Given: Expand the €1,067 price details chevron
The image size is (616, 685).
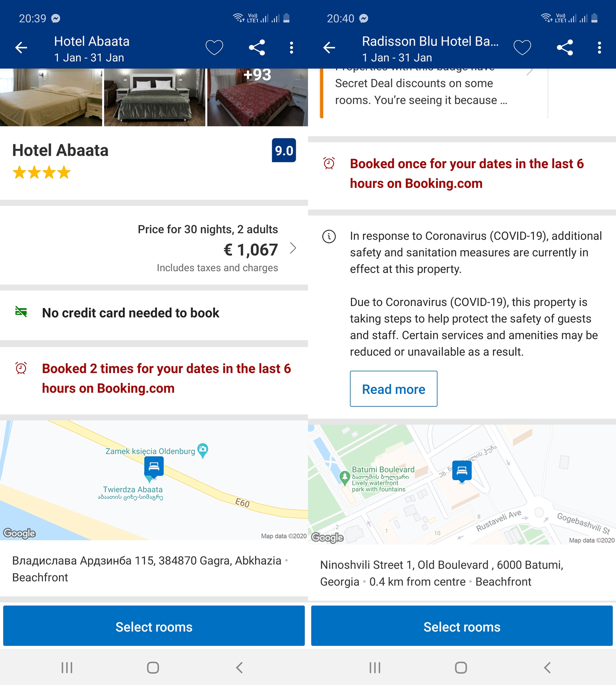Looking at the screenshot, I should pos(293,248).
